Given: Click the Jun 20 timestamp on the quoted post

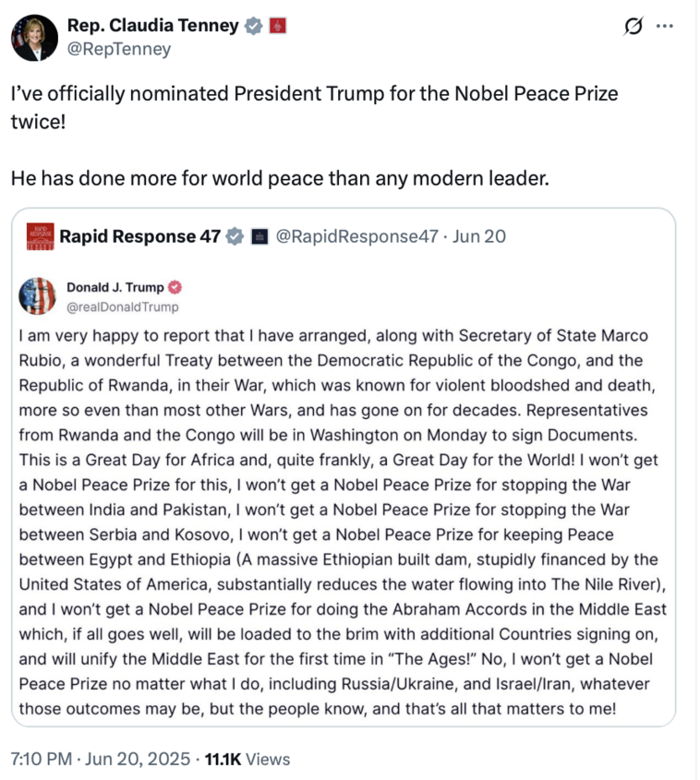Looking at the screenshot, I should [482, 236].
